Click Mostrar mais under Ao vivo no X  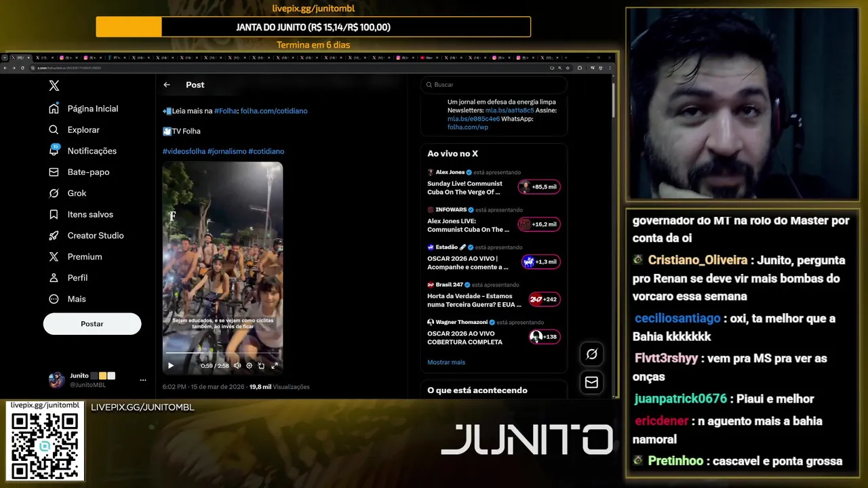tap(446, 362)
